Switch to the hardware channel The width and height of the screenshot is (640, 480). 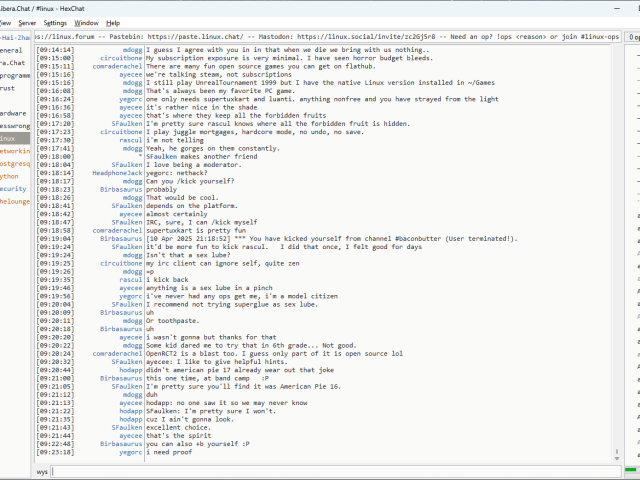point(13,113)
